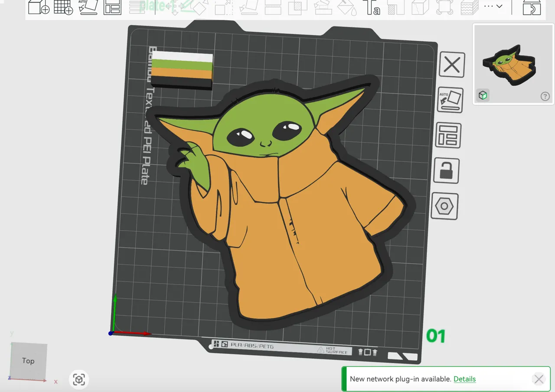
Task: Select the Move tool with arrows
Action: tap(175, 7)
